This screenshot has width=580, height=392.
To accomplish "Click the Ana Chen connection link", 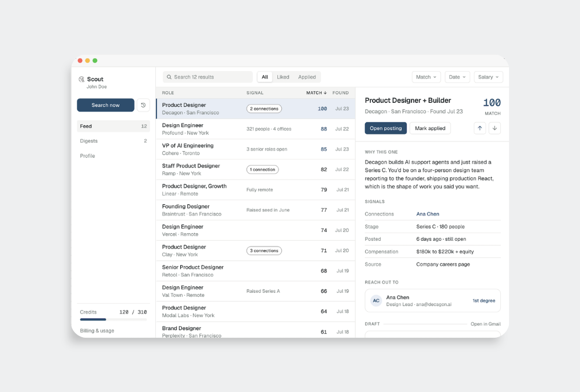I will tap(427, 214).
